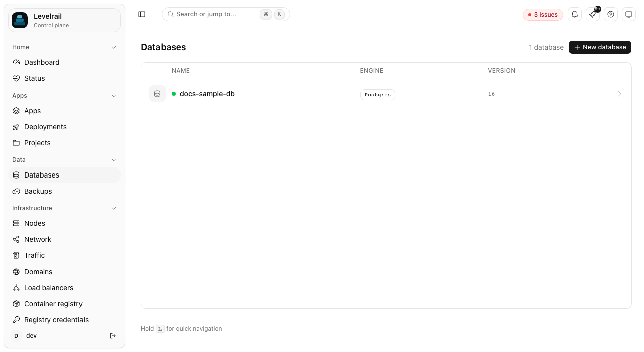This screenshot has height=352, width=644.
Task: Open the sparkle icon with 9+ badge
Action: pyautogui.click(x=593, y=14)
